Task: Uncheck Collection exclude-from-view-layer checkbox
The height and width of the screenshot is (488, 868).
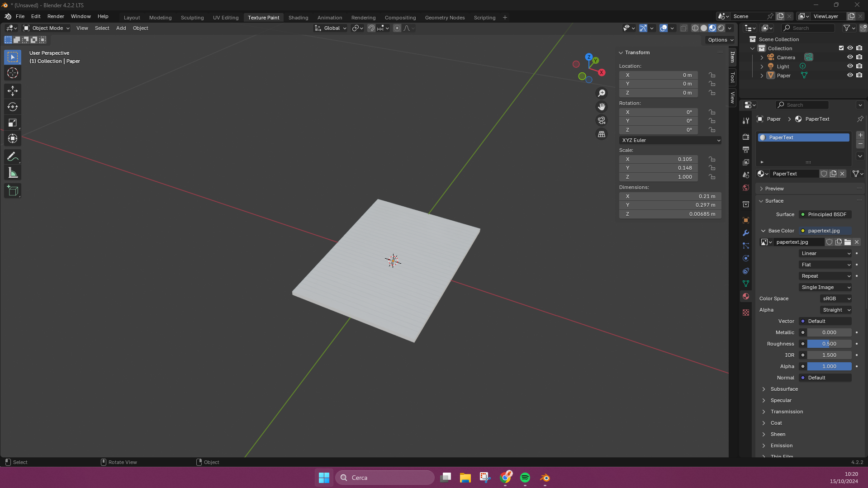Action: [841, 48]
